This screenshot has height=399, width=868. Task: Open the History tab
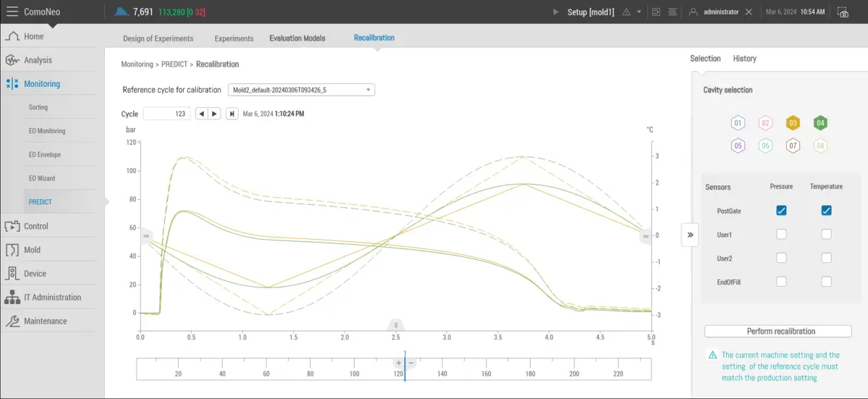(744, 59)
